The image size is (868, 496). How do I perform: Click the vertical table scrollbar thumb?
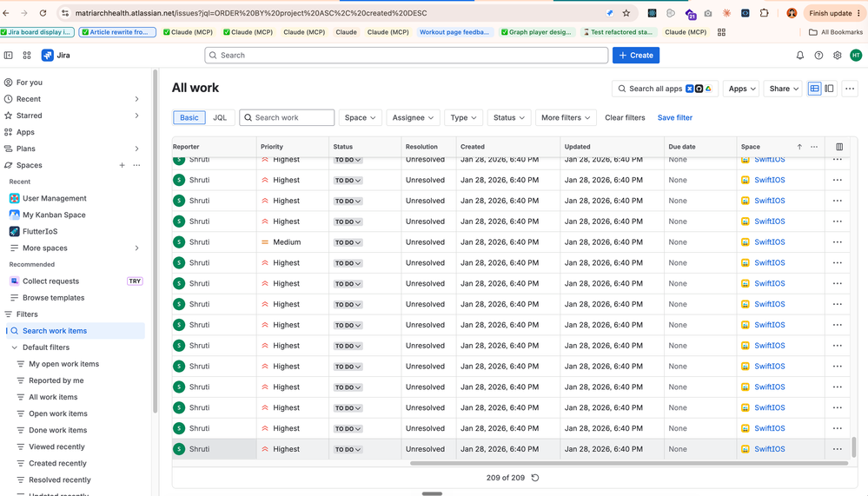853,446
